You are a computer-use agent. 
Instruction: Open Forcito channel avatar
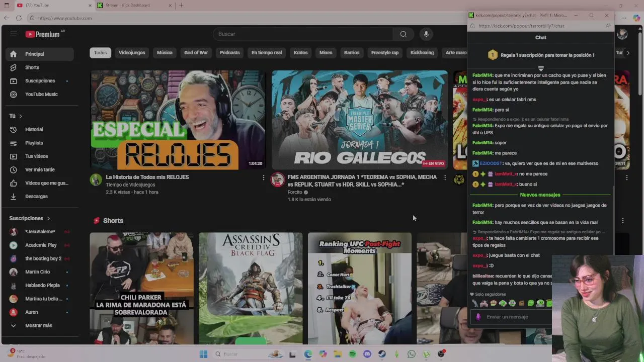[277, 179]
